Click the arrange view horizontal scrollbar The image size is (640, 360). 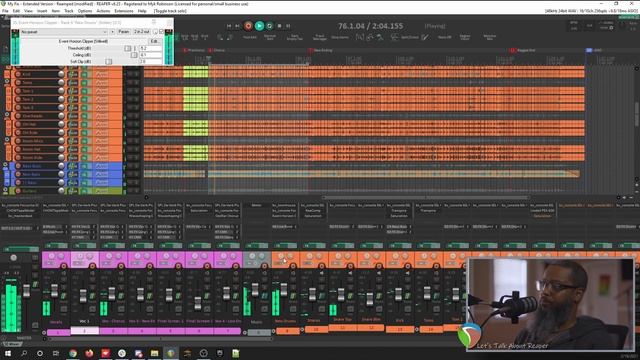tap(425, 198)
